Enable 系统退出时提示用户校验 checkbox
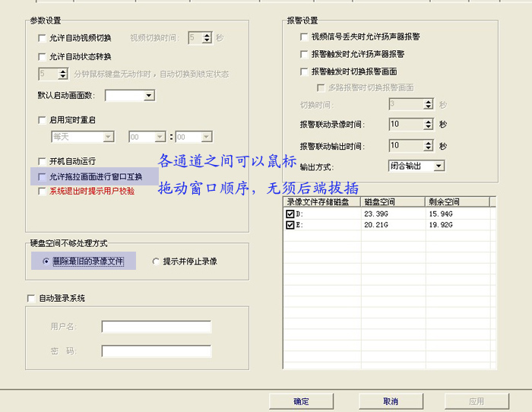The width and height of the screenshot is (532, 412). click(x=42, y=191)
